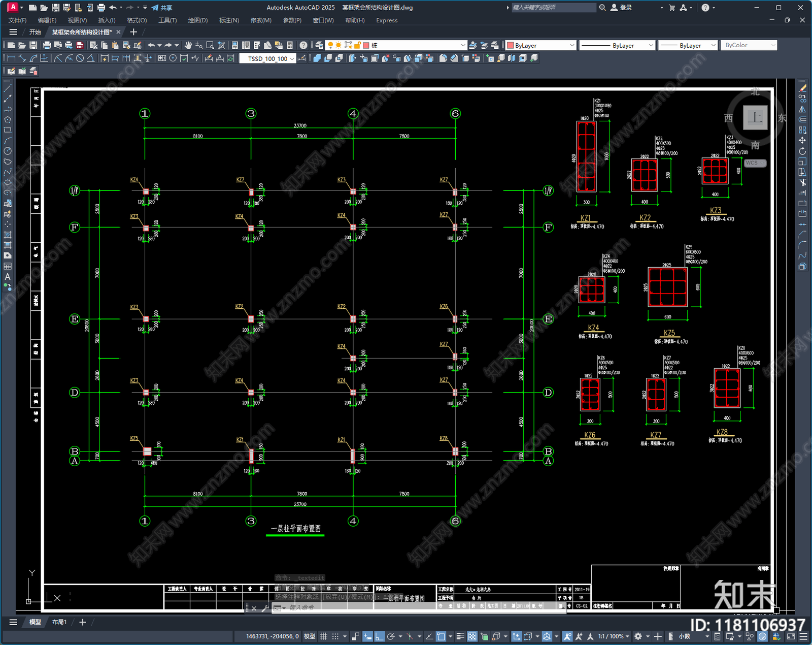Close the 某框架会所结构设计图 drawing tab

point(119,32)
